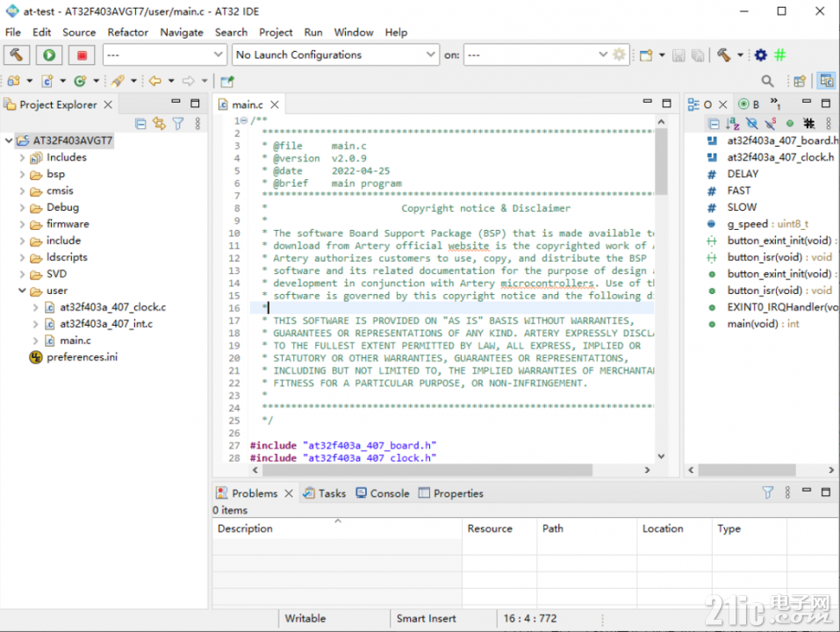Screen dimensions: 840x632
Task: Toggle hide fields in the Outline toolbar
Action: (751, 124)
